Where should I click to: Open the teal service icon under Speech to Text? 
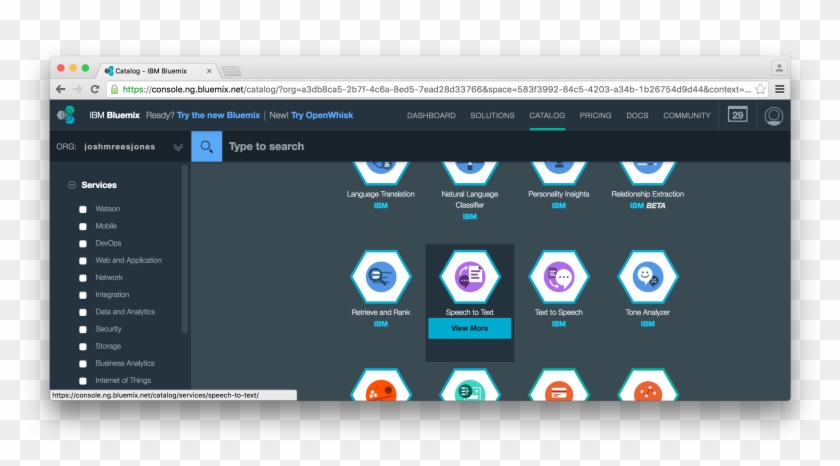point(469,386)
